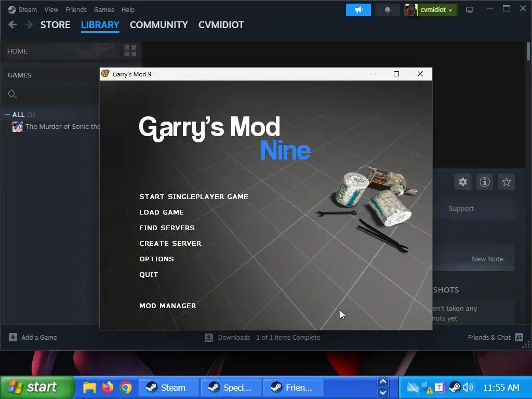Open the Games menu
Image resolution: width=532 pixels, height=399 pixels.
pyautogui.click(x=104, y=9)
